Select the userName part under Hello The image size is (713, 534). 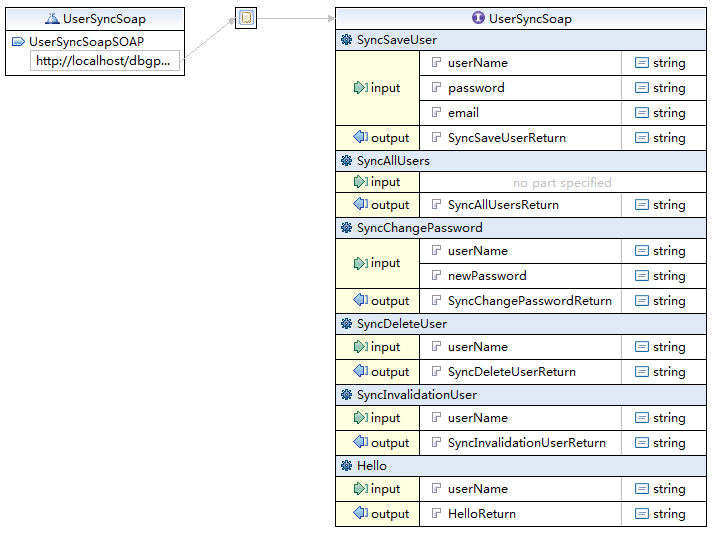pyautogui.click(x=477, y=489)
